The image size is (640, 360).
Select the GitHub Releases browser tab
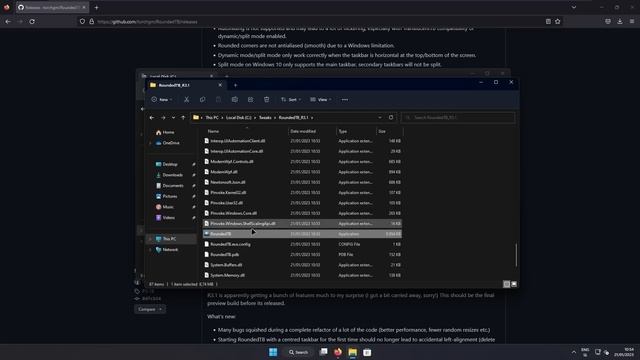coord(51,7)
